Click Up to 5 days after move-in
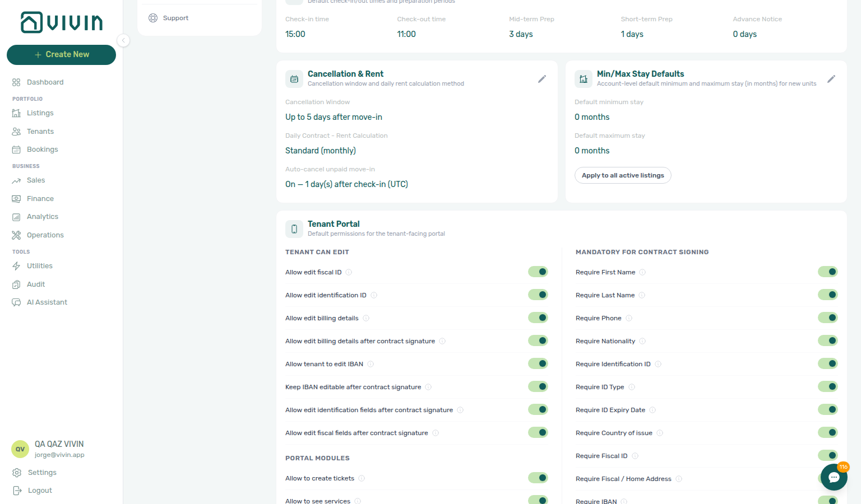 pos(334,117)
